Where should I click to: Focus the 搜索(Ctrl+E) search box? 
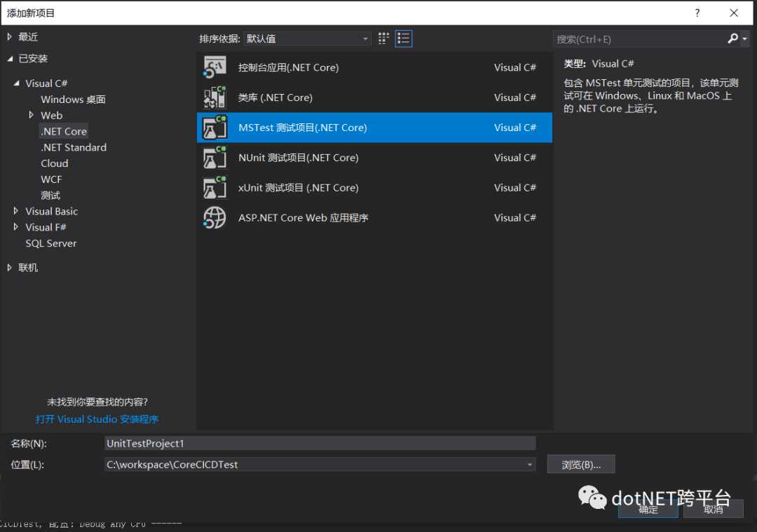tap(640, 39)
